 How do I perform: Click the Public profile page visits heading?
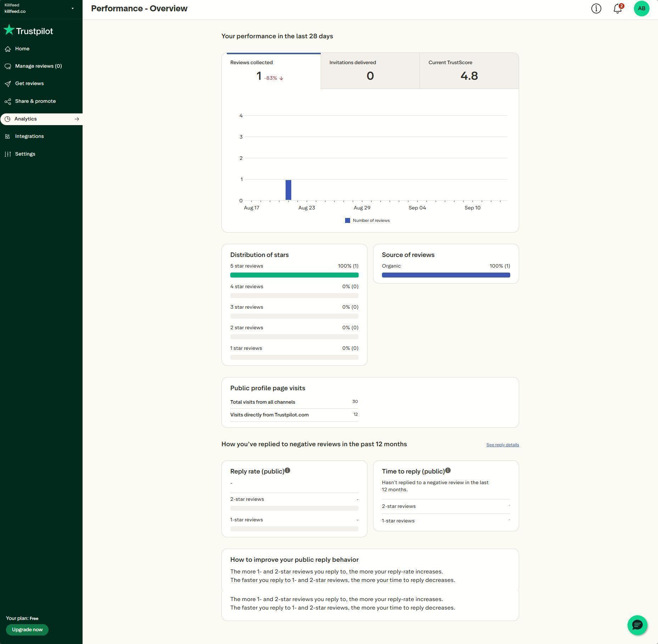pos(268,388)
